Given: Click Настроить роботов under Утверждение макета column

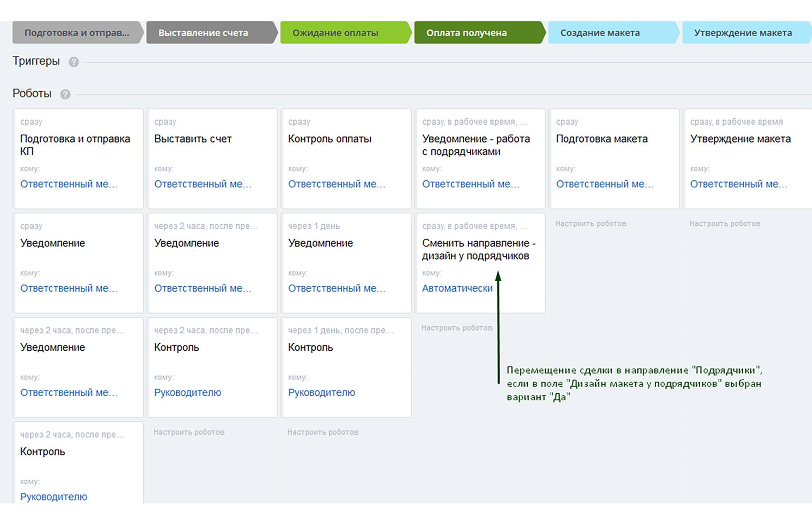Looking at the screenshot, I should click(x=725, y=223).
